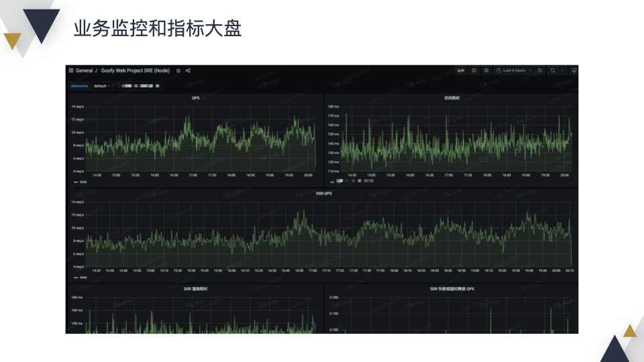Image resolution: width=644 pixels, height=362 pixels.
Task: Open the QPS panel title menu
Action: (195, 98)
